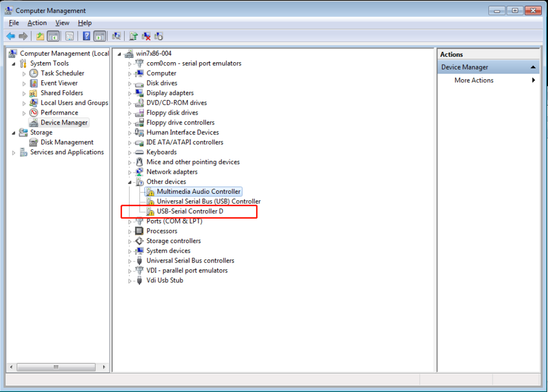Expand Universal Serial Bus controllers node

130,261
